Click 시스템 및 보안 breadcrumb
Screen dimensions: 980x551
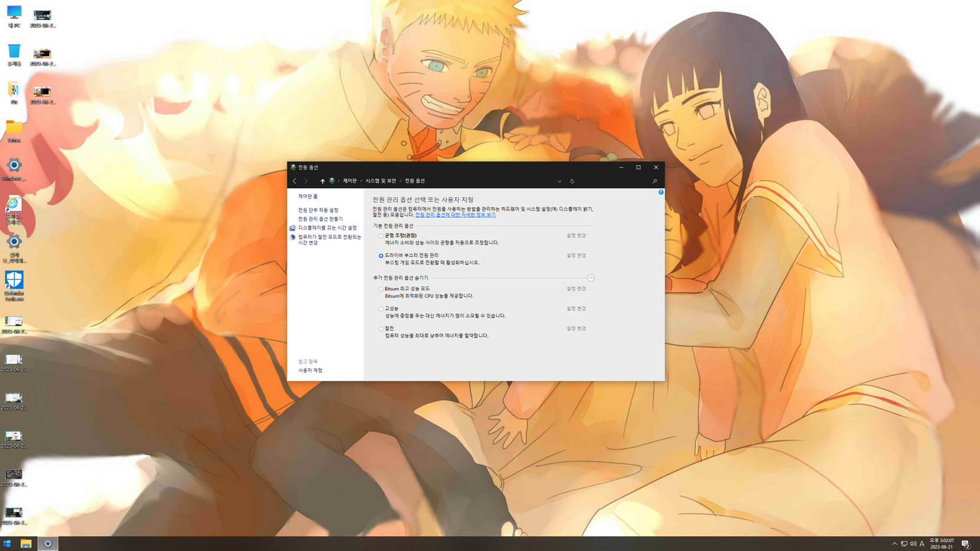pyautogui.click(x=380, y=181)
